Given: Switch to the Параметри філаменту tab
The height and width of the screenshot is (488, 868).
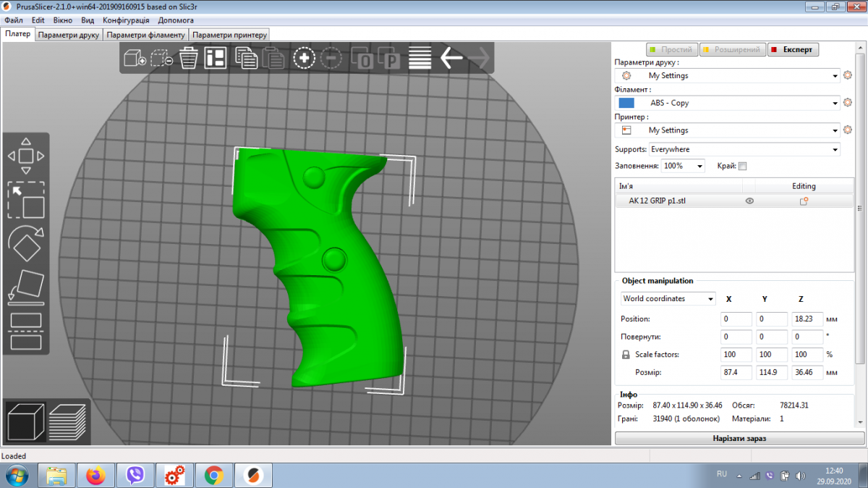Looking at the screenshot, I should 147,35.
